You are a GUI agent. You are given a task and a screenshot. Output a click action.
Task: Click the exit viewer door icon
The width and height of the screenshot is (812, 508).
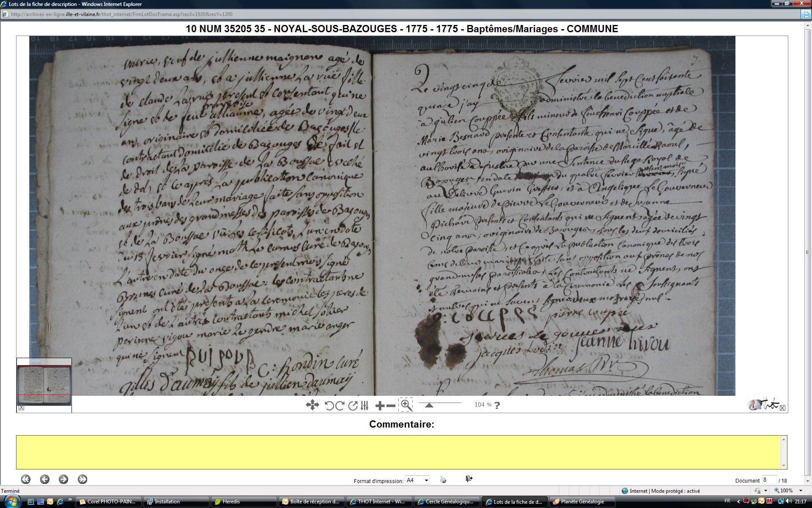pos(469,479)
